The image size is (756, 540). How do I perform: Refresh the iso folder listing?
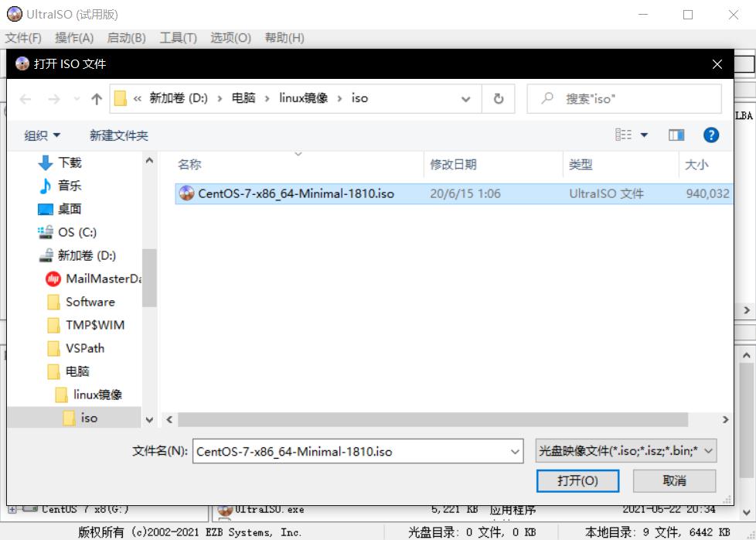(x=499, y=99)
